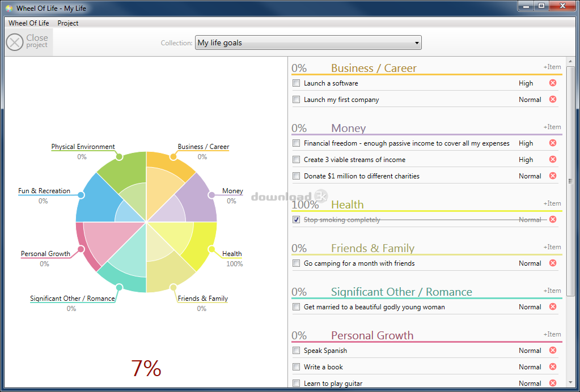Remove the 'Launch my first company' item
Image resolution: width=580 pixels, height=392 pixels.
click(x=553, y=100)
